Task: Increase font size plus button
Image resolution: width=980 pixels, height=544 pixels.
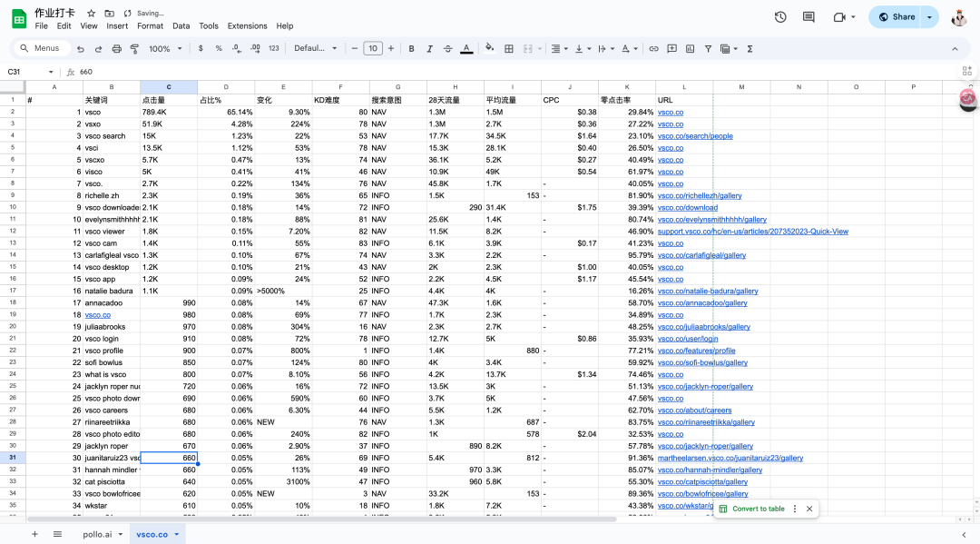Action: [391, 49]
